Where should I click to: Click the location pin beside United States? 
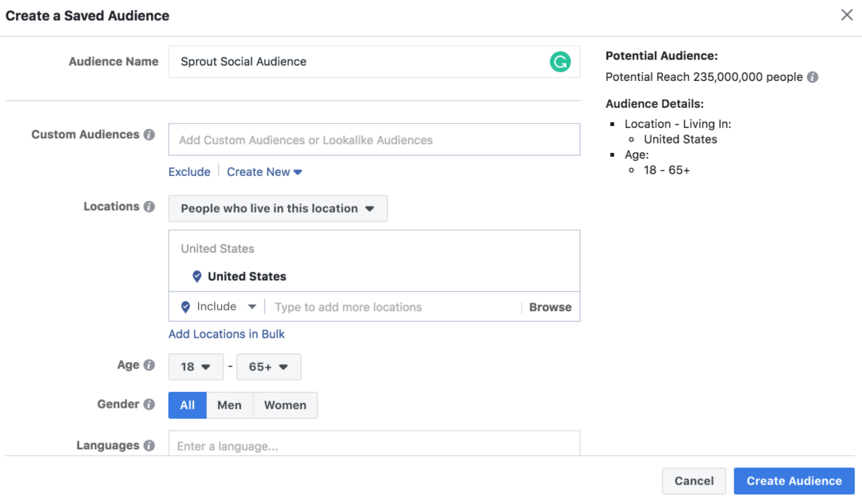[x=197, y=276]
